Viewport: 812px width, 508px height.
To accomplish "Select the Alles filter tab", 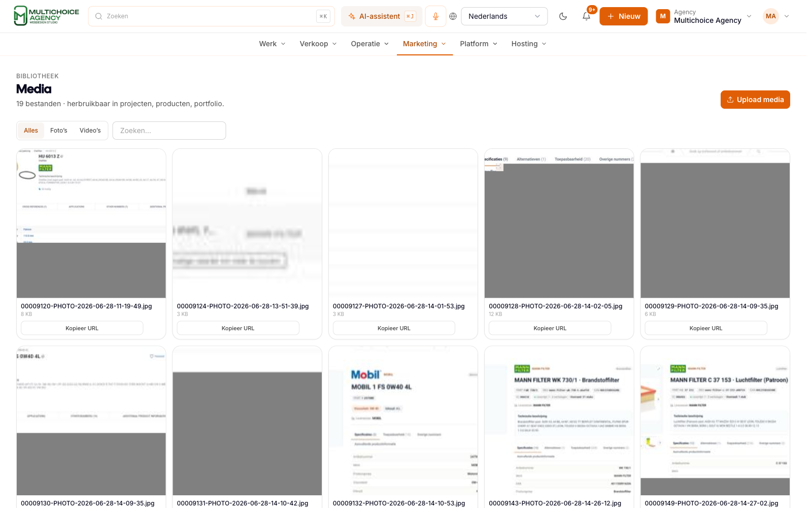I will [x=31, y=131].
